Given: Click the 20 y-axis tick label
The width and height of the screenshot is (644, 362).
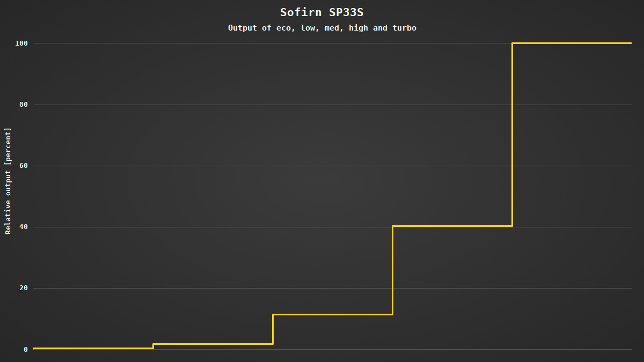Looking at the screenshot, I should tap(23, 288).
